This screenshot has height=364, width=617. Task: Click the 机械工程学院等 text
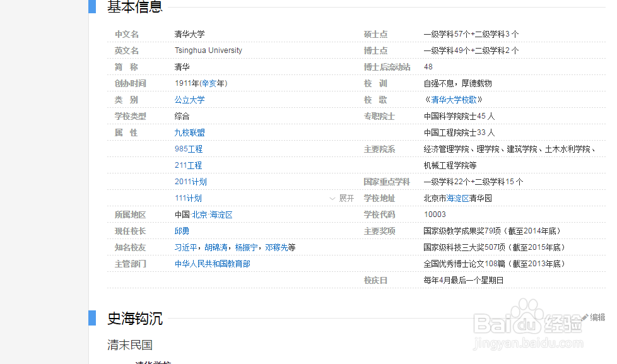click(x=450, y=166)
